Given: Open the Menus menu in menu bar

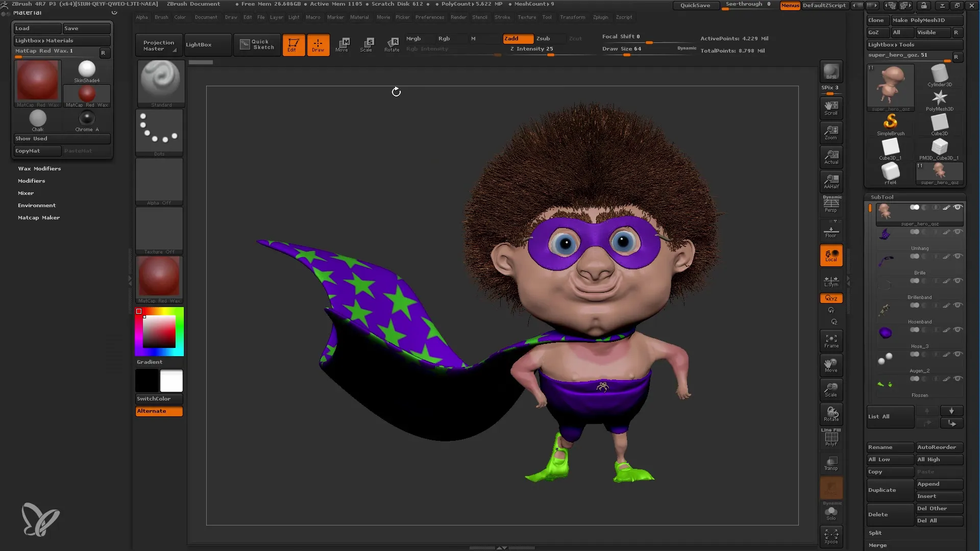Looking at the screenshot, I should pyautogui.click(x=790, y=6).
